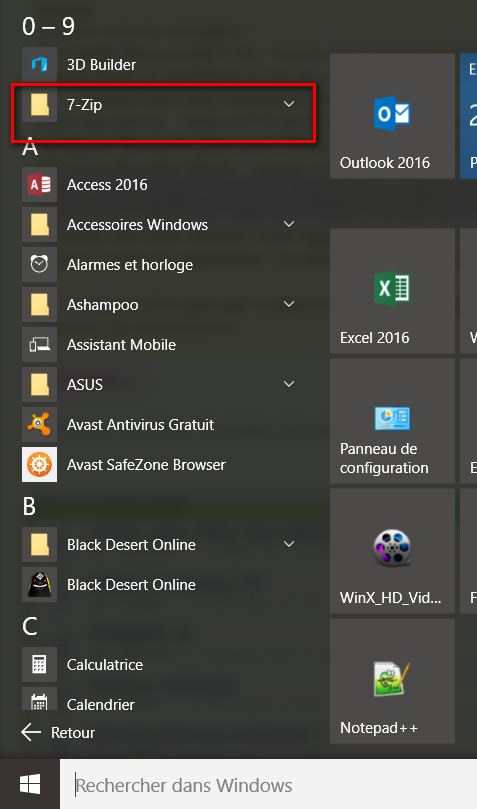Open Avast SafeZone Browser icon
This screenshot has height=809, width=477.
tap(39, 464)
